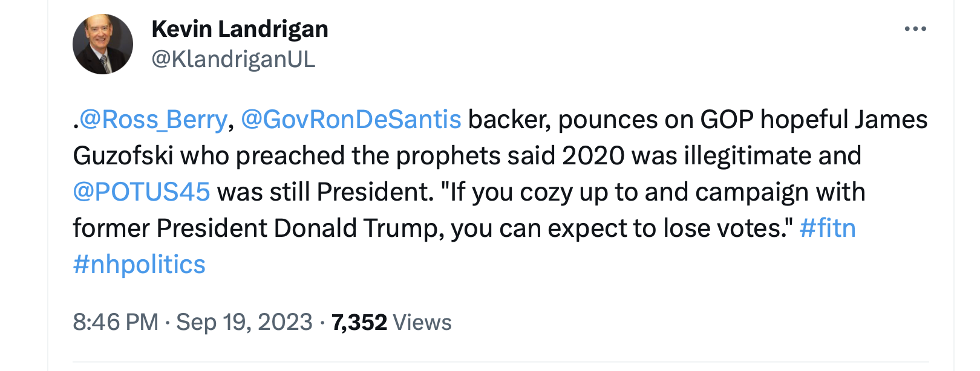Viewport: 980px width, 371px height.
Task: Click the name James in the tweet
Action: click(891, 120)
